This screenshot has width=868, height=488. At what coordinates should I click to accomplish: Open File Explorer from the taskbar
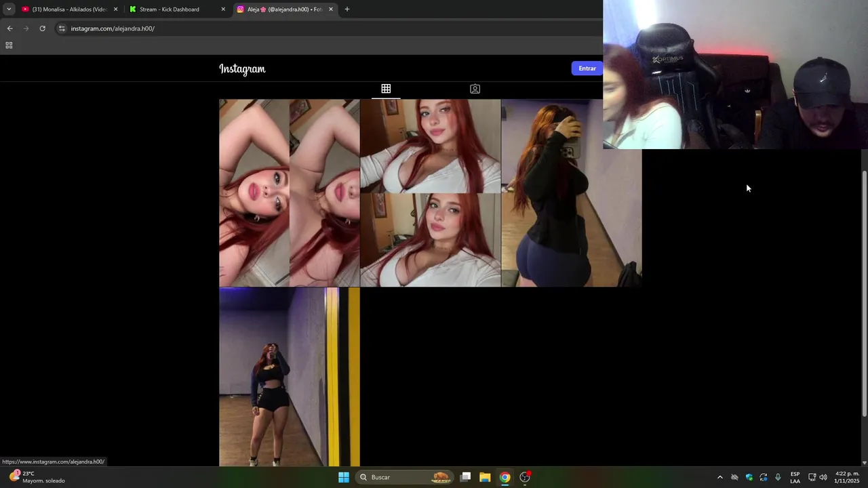[x=485, y=477]
